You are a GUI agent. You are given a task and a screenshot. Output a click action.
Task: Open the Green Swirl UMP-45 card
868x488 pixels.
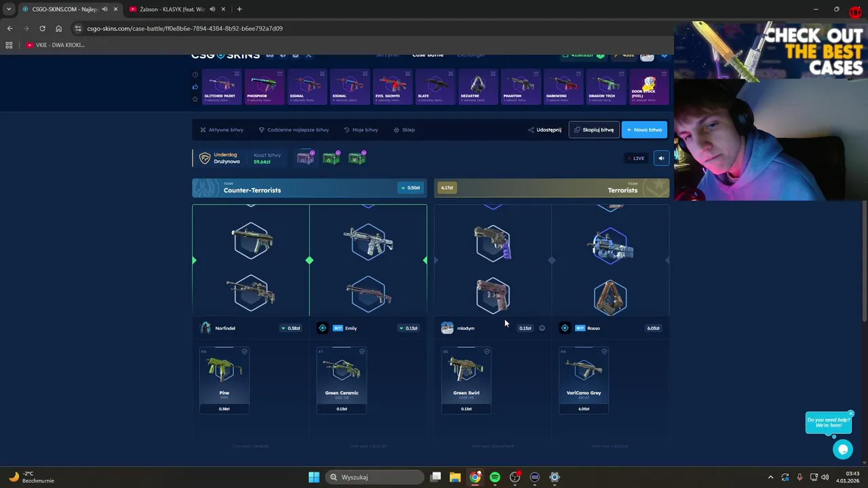(x=466, y=380)
